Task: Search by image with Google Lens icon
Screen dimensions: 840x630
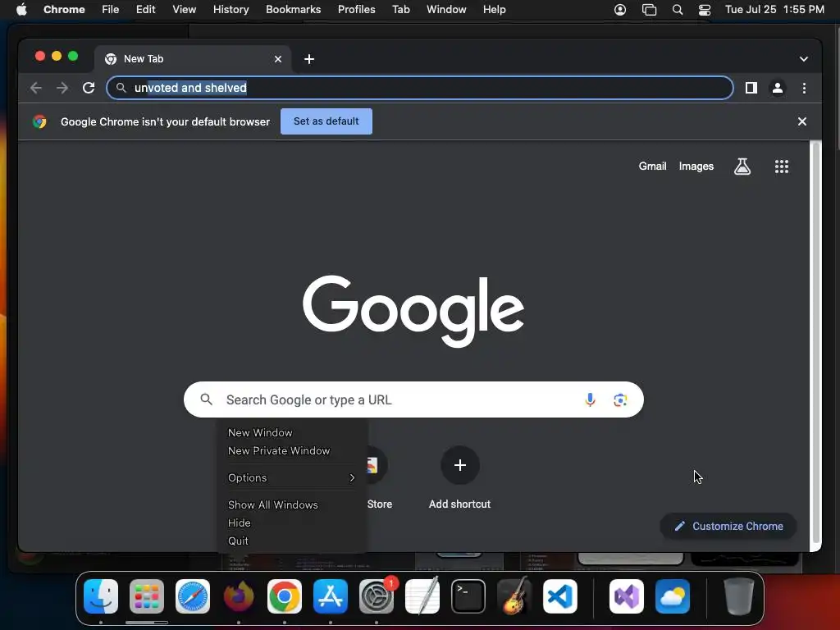Action: coord(620,399)
